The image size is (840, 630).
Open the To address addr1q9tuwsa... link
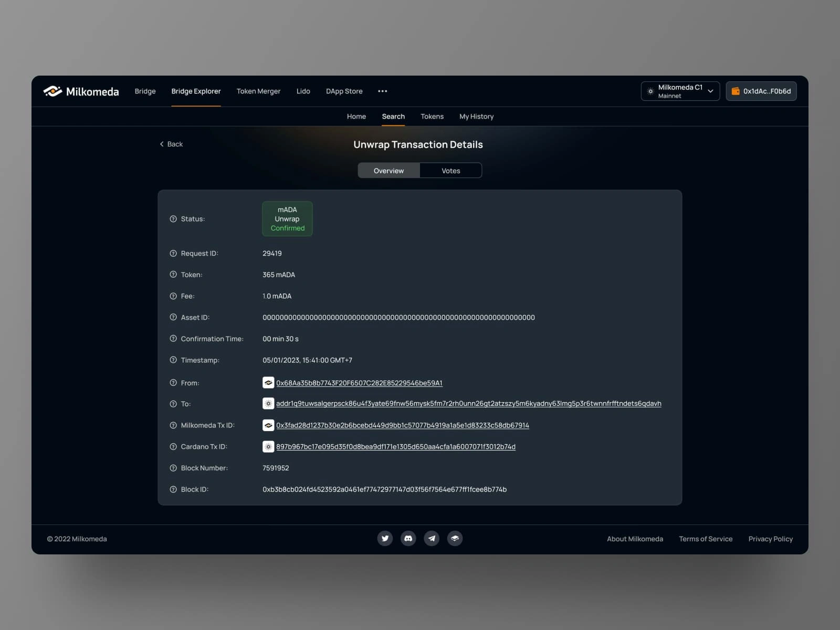[469, 404]
